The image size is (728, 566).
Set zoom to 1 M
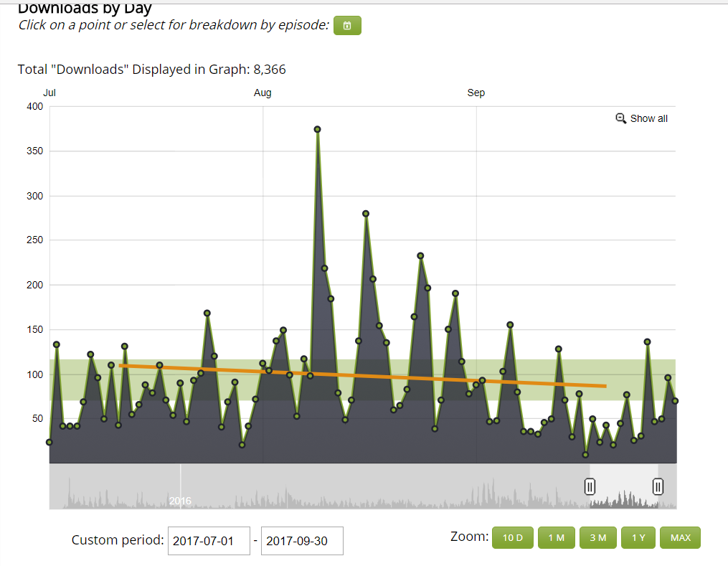[x=556, y=537]
